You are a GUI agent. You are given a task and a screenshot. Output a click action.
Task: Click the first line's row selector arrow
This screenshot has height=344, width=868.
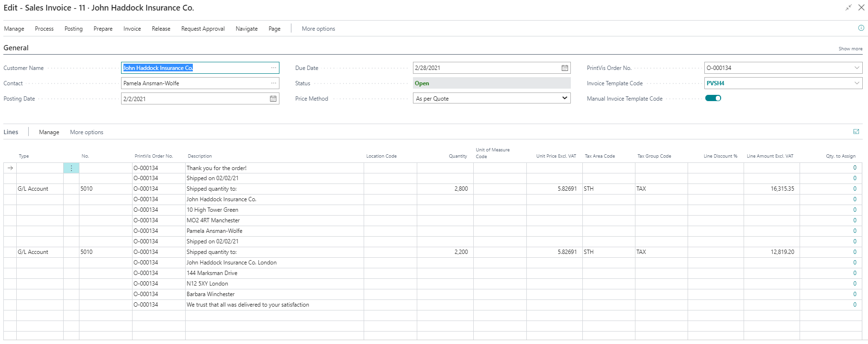[x=10, y=168]
